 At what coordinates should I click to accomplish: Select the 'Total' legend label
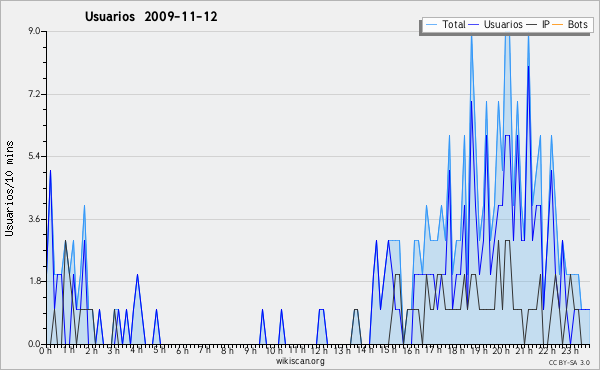(454, 24)
